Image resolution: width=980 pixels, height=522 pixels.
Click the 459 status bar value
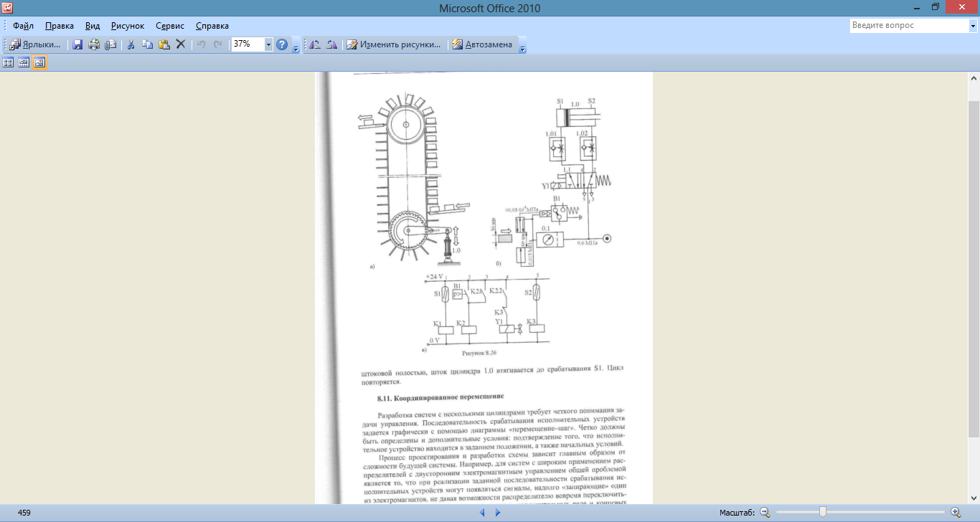24,513
